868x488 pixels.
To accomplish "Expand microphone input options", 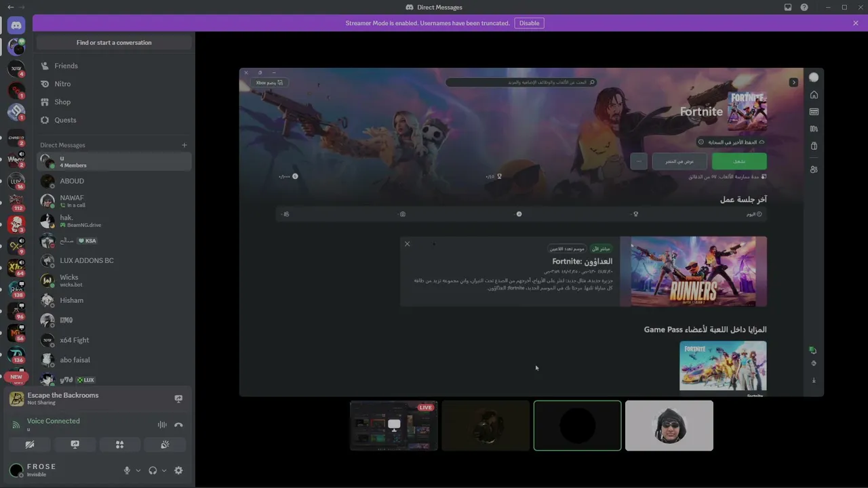I will pyautogui.click(x=138, y=470).
